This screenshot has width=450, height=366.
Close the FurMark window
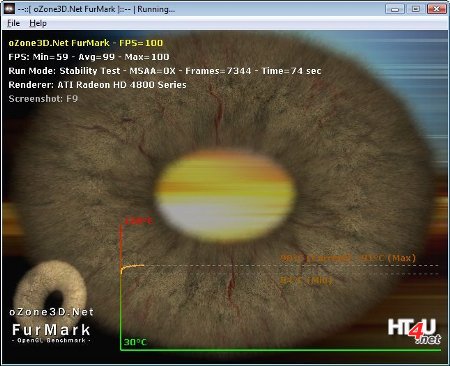[436, 9]
